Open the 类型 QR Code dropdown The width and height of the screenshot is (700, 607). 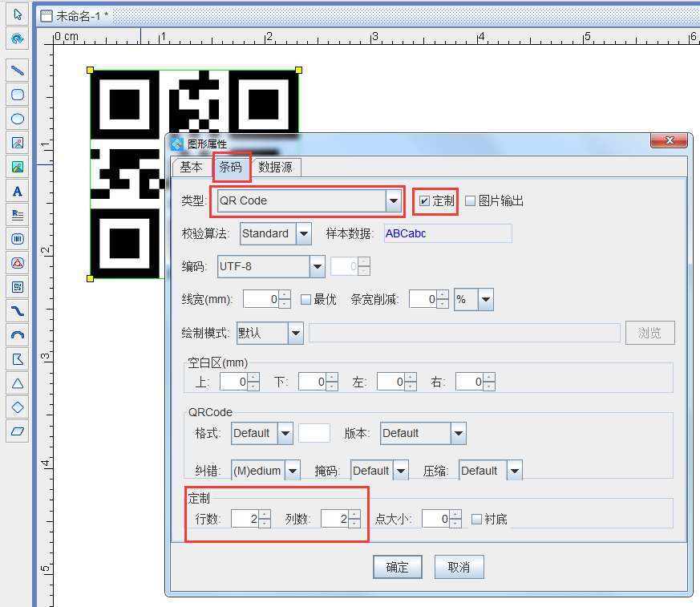pos(393,200)
